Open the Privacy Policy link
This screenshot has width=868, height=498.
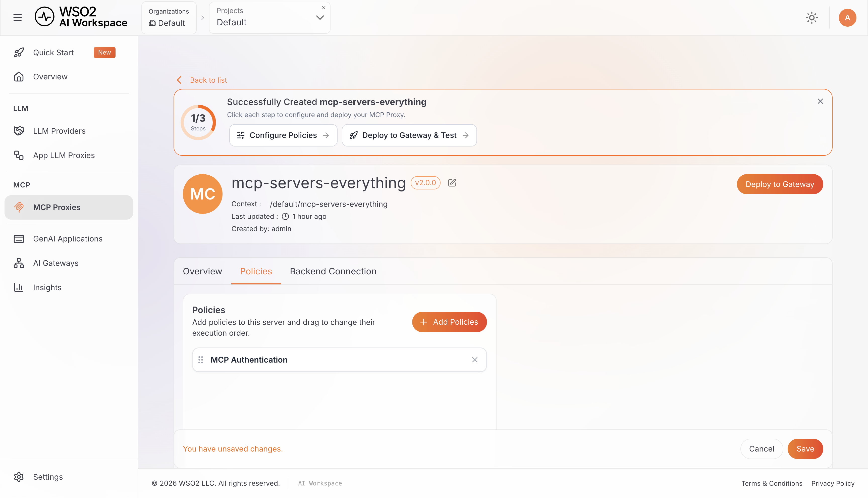[833, 483]
